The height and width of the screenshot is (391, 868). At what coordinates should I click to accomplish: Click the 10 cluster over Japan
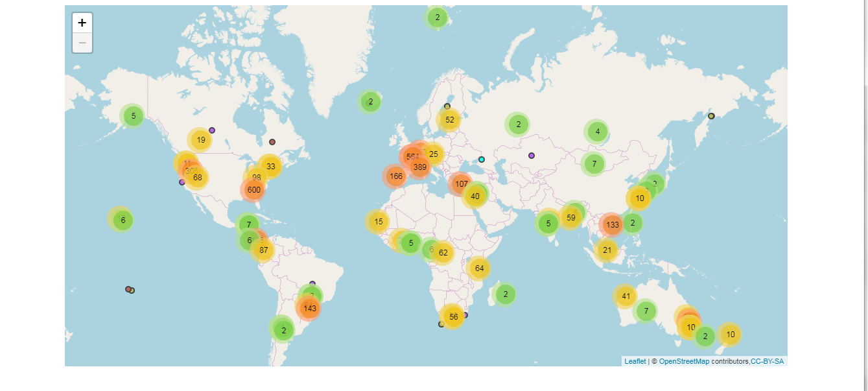coord(640,196)
